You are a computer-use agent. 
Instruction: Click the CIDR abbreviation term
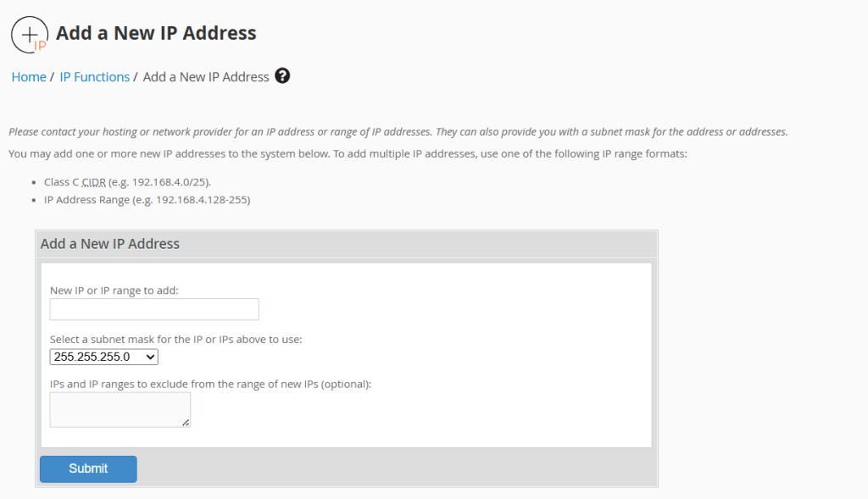coord(93,182)
